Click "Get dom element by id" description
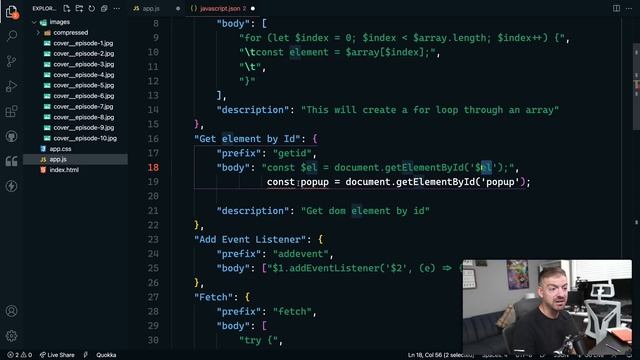 pos(365,211)
